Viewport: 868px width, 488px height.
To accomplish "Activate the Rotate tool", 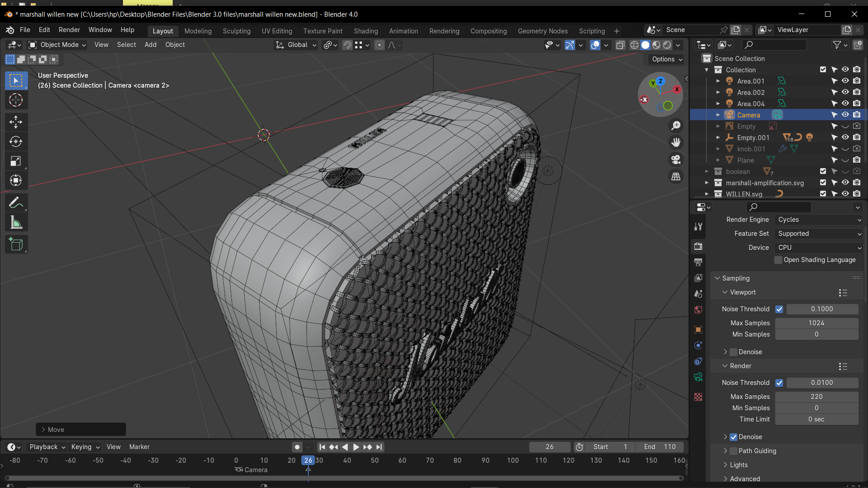I will [x=16, y=141].
